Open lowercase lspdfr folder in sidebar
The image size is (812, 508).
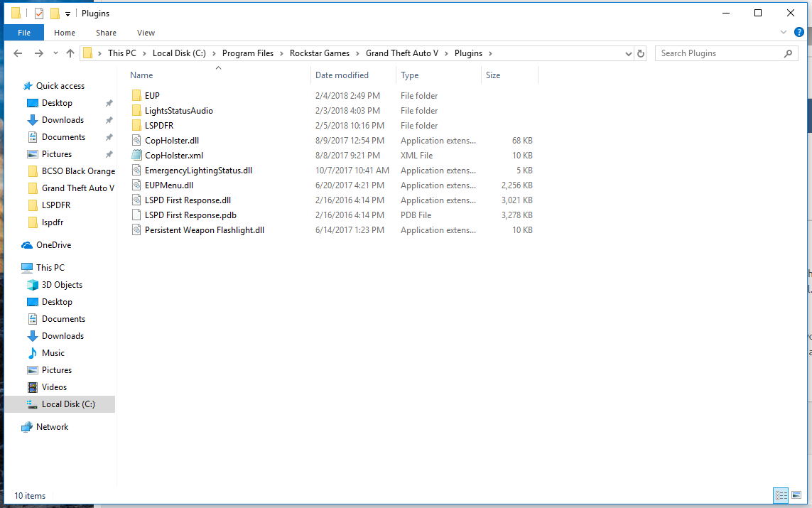pyautogui.click(x=53, y=222)
